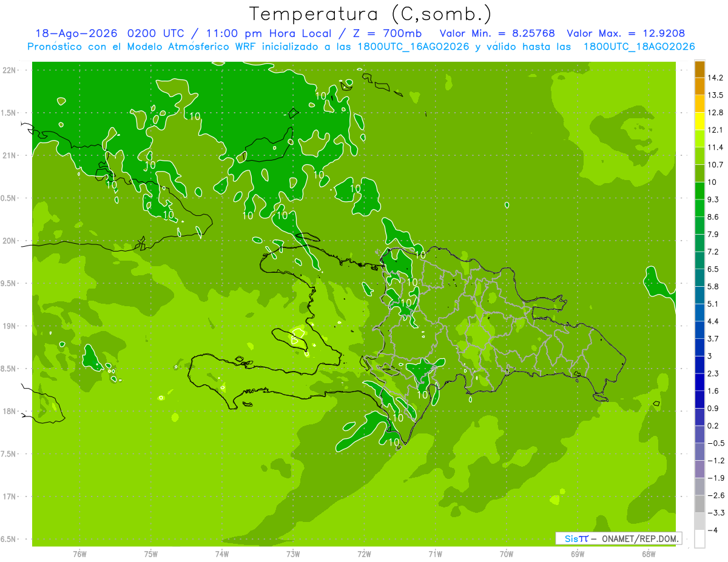Click the "74W" longitude label
The width and height of the screenshot is (728, 562).
click(222, 554)
